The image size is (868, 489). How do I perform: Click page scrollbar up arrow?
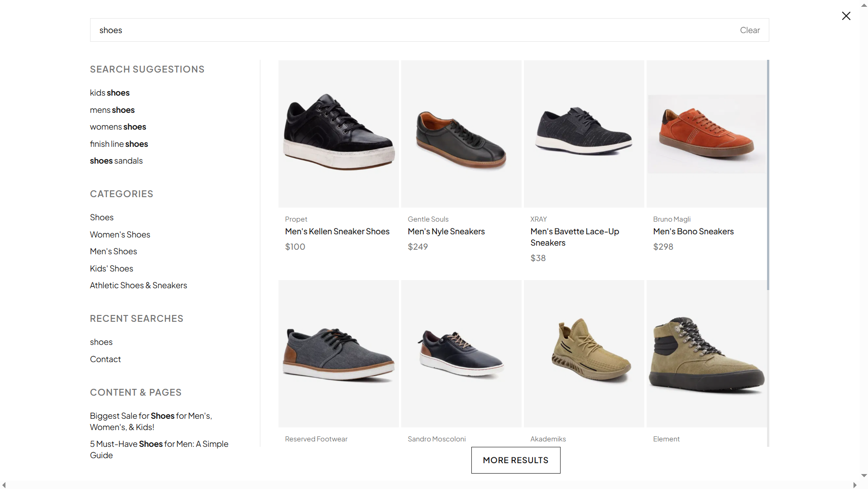click(x=864, y=6)
